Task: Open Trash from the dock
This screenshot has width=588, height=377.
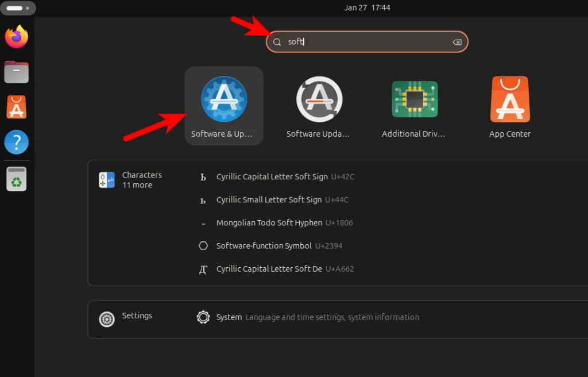Action: 17,179
